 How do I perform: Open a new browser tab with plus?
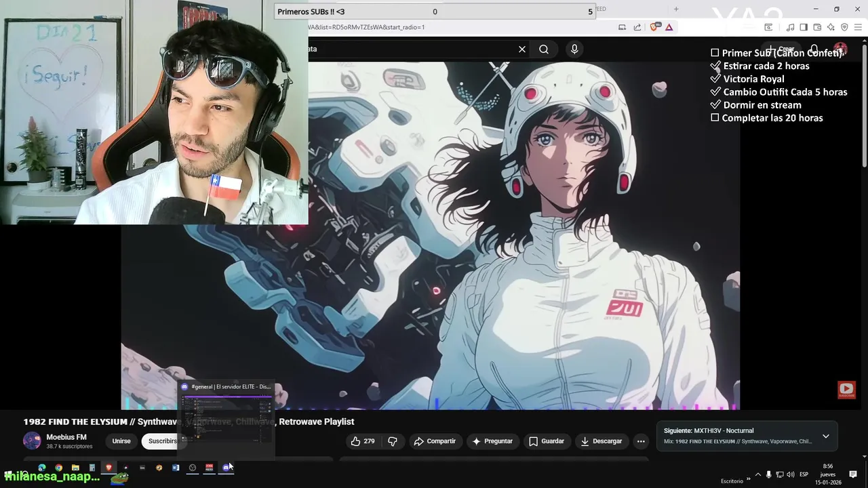click(676, 9)
